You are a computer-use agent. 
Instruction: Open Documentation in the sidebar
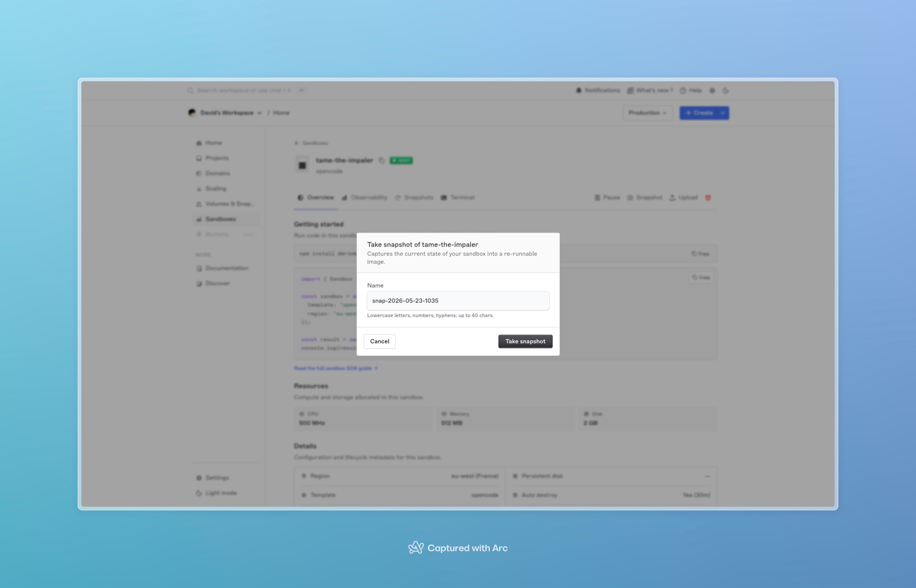pyautogui.click(x=226, y=268)
